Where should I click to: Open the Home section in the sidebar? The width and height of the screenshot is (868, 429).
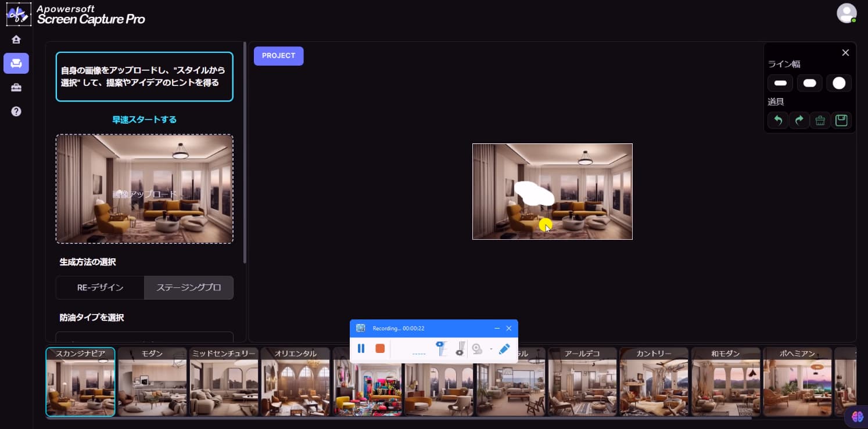[16, 39]
